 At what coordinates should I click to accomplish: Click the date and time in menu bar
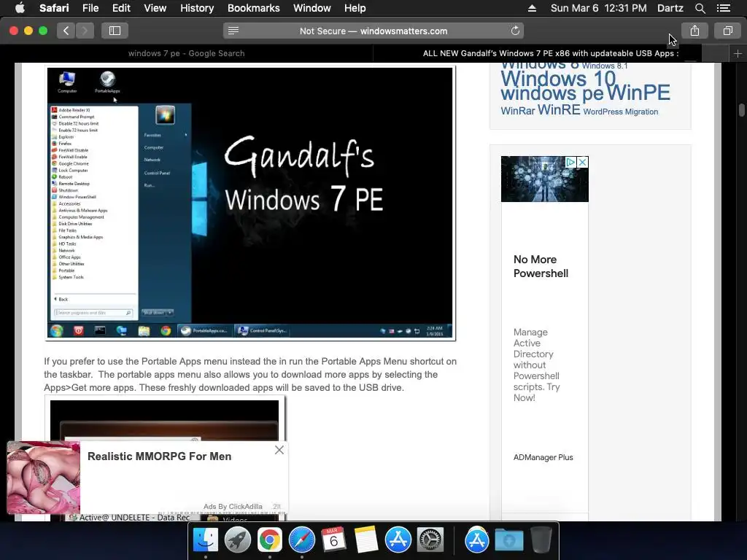(x=598, y=8)
